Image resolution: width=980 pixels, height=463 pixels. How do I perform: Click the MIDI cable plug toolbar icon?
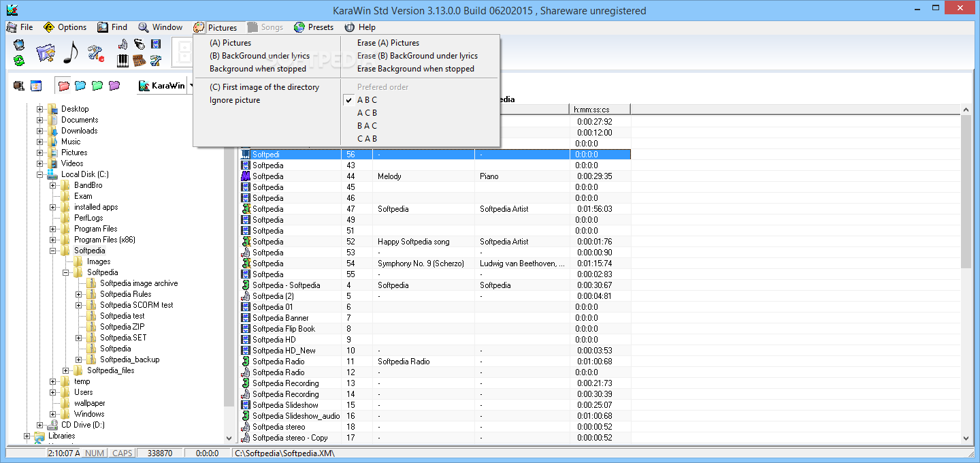tap(140, 45)
